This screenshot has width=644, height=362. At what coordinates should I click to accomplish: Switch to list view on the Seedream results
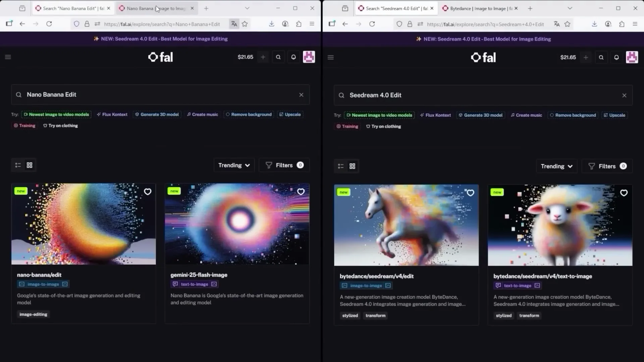340,166
